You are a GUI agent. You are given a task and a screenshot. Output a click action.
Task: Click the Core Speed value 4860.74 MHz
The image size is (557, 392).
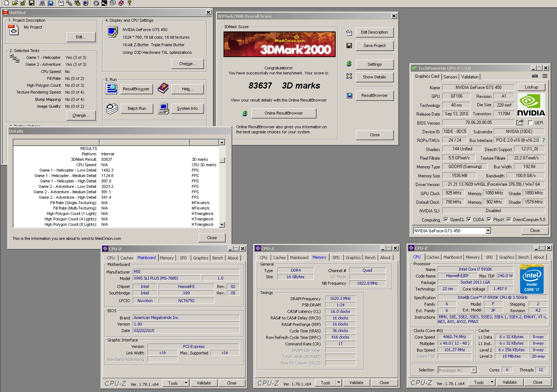pyautogui.click(x=455, y=337)
